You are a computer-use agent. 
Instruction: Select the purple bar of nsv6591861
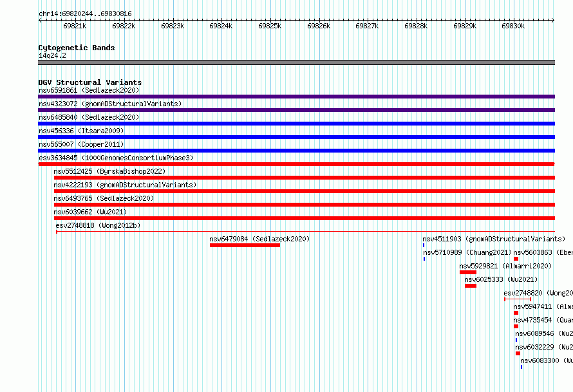(296, 97)
